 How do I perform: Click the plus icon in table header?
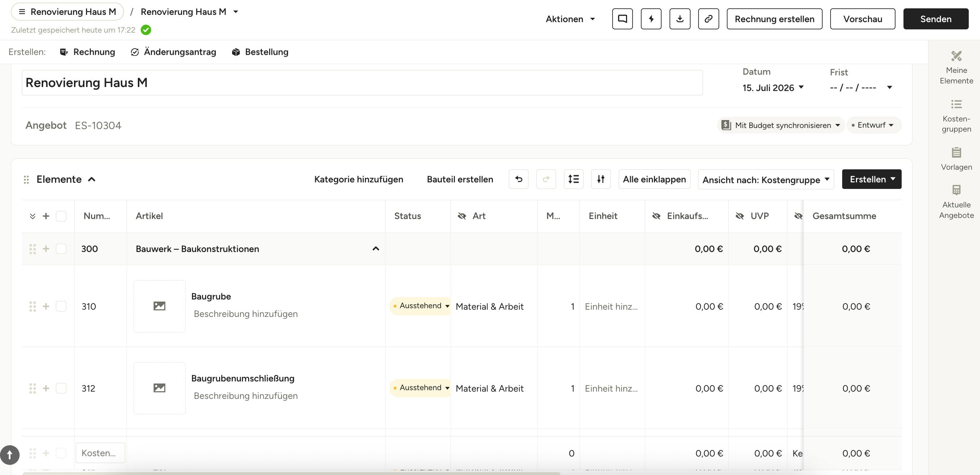pyautogui.click(x=46, y=216)
